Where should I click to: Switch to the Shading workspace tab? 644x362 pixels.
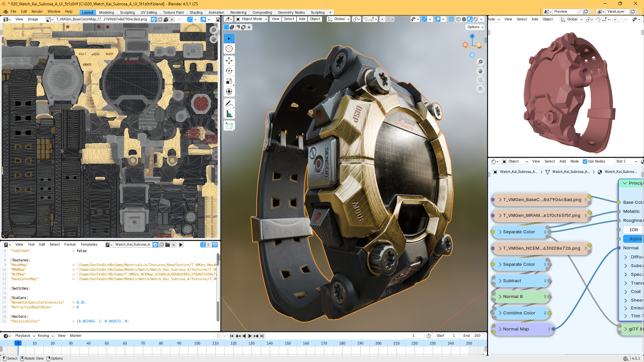pos(196,12)
